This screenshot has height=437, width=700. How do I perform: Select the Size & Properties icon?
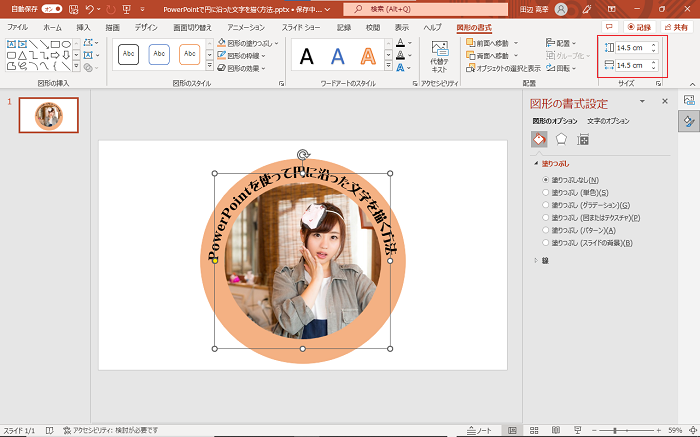pos(583,140)
